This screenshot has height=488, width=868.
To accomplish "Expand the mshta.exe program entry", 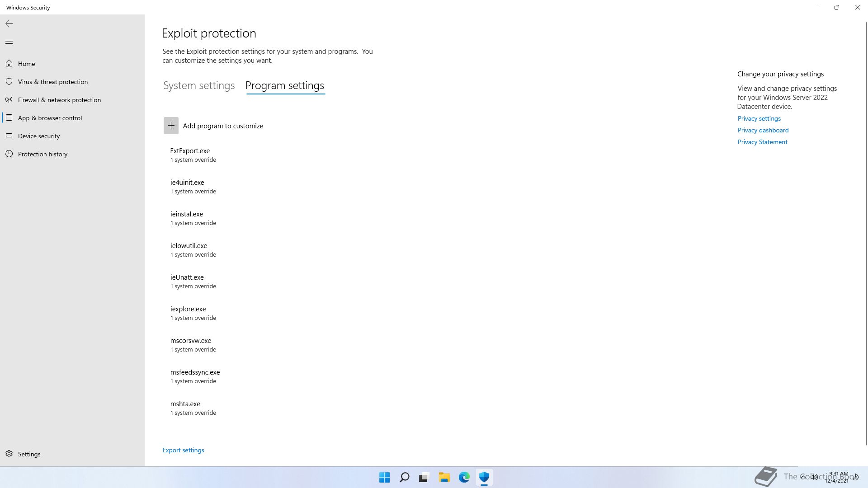I will coord(185,408).
